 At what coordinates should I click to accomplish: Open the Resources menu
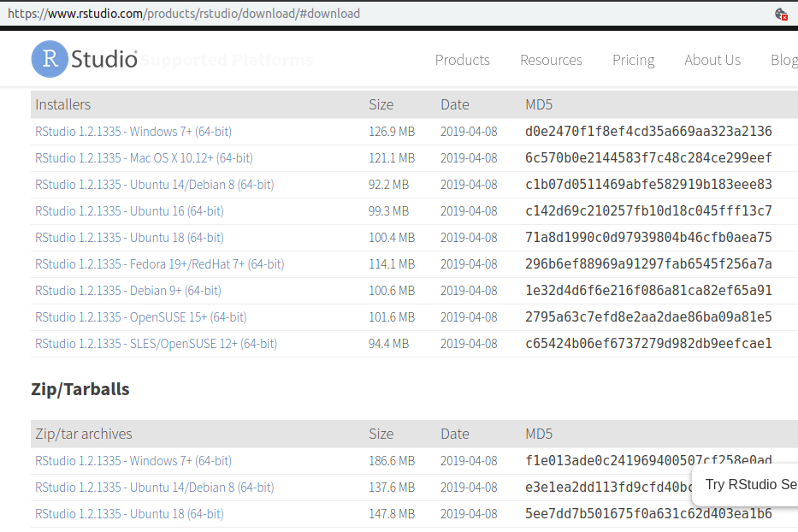551,60
